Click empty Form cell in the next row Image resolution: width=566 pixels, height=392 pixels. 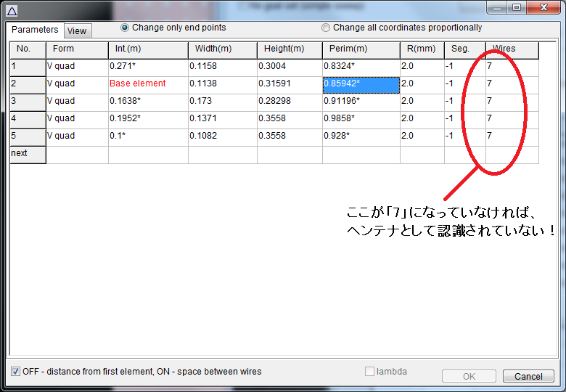tap(77, 155)
